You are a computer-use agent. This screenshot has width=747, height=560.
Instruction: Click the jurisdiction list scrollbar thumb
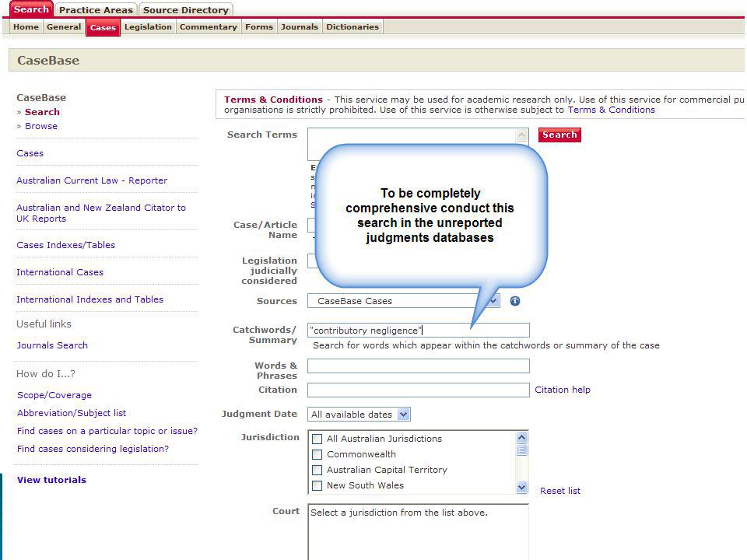pos(521,450)
